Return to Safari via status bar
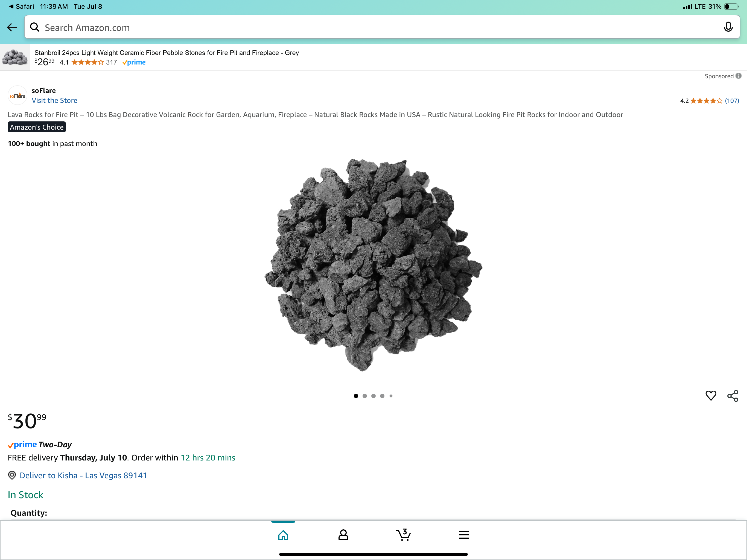This screenshot has width=747, height=560. click(21, 6)
